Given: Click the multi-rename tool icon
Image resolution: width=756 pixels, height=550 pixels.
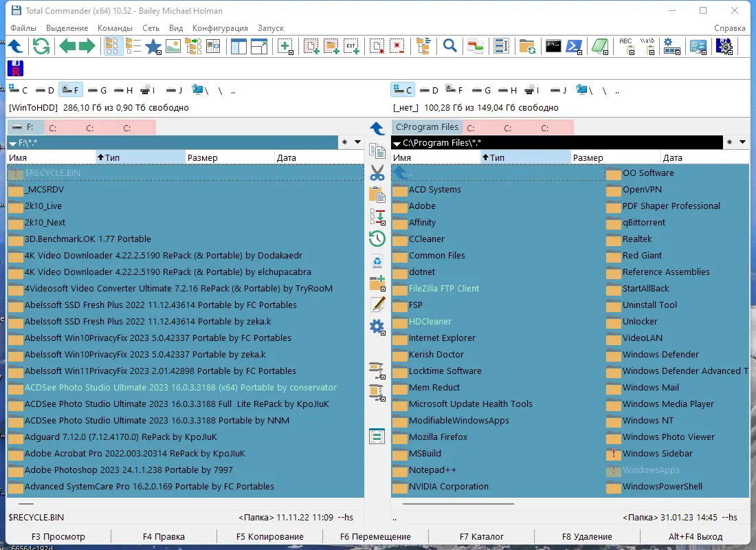Looking at the screenshot, I should click(502, 47).
